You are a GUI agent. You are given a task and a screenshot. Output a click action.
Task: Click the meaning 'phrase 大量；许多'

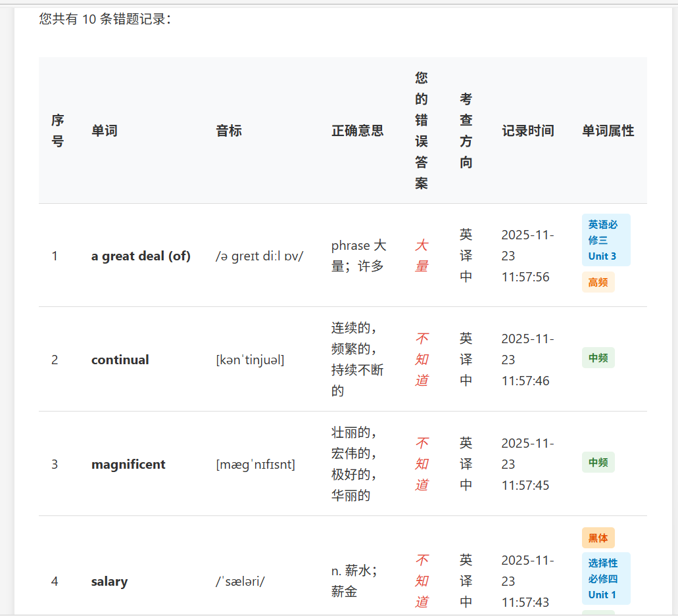[x=358, y=256]
